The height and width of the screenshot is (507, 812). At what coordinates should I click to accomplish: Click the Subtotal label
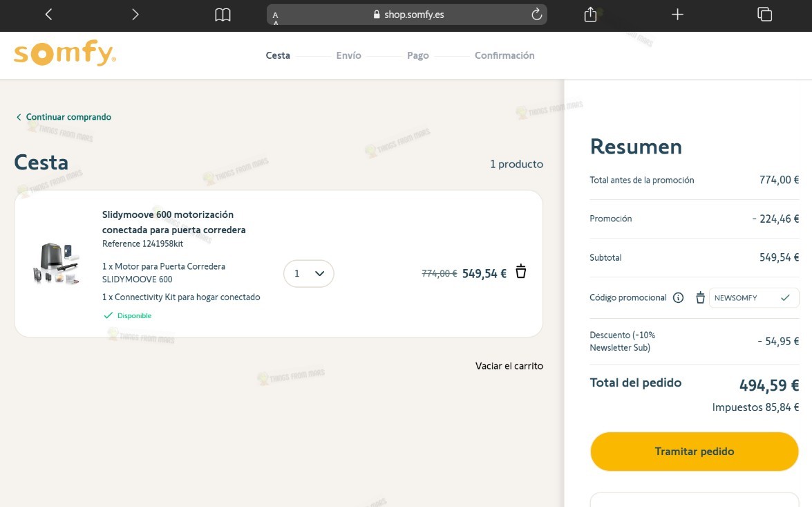tap(605, 257)
